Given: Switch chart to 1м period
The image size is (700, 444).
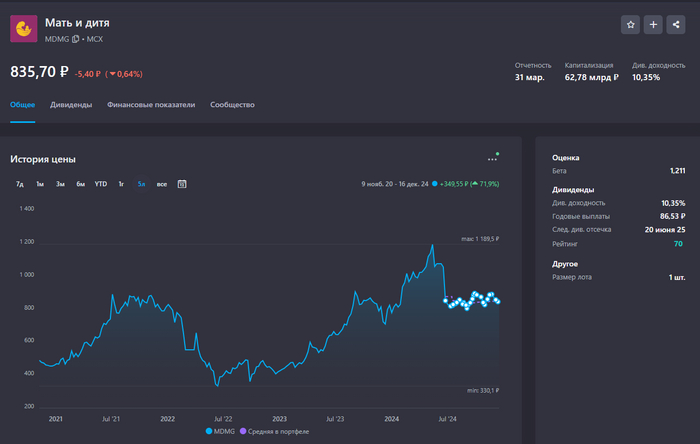Looking at the screenshot, I should coord(40,184).
